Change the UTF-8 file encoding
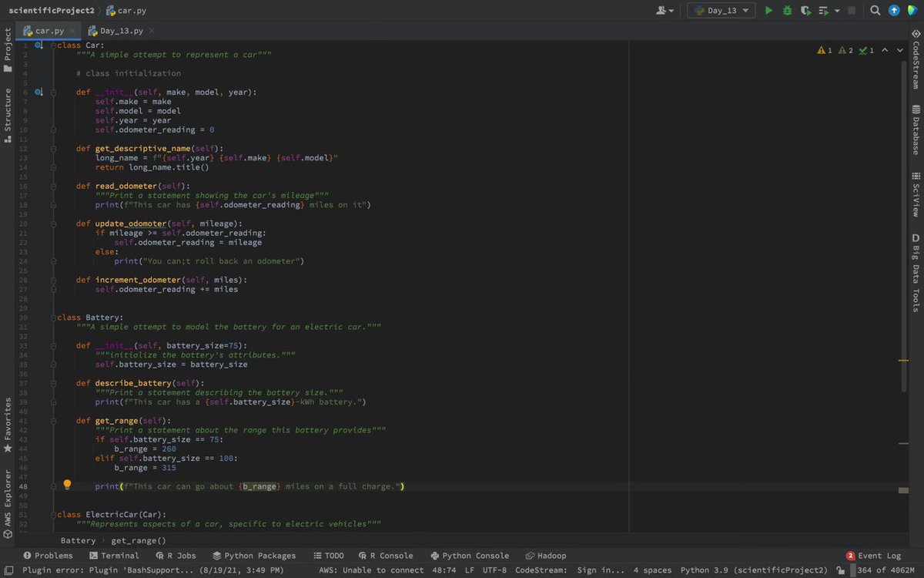 coord(494,570)
